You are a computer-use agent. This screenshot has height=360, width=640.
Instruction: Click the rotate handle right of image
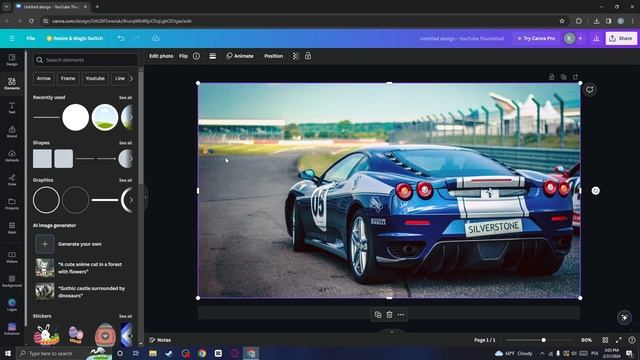tap(596, 191)
